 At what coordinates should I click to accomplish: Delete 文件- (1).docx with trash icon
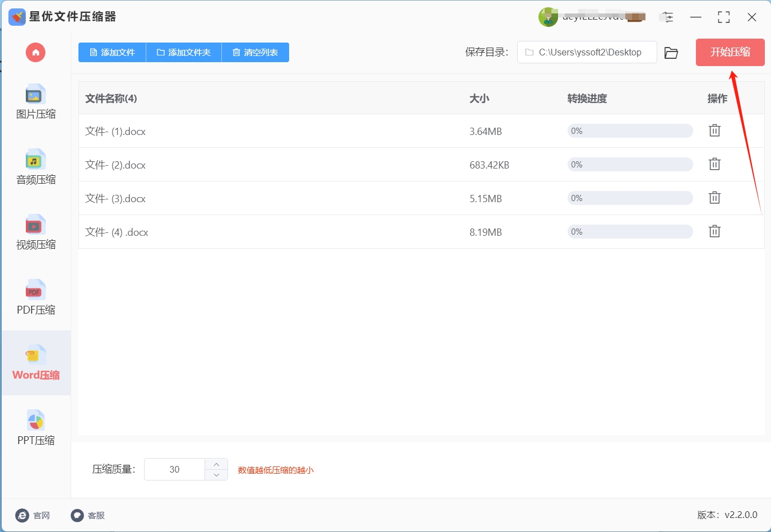pyautogui.click(x=714, y=130)
